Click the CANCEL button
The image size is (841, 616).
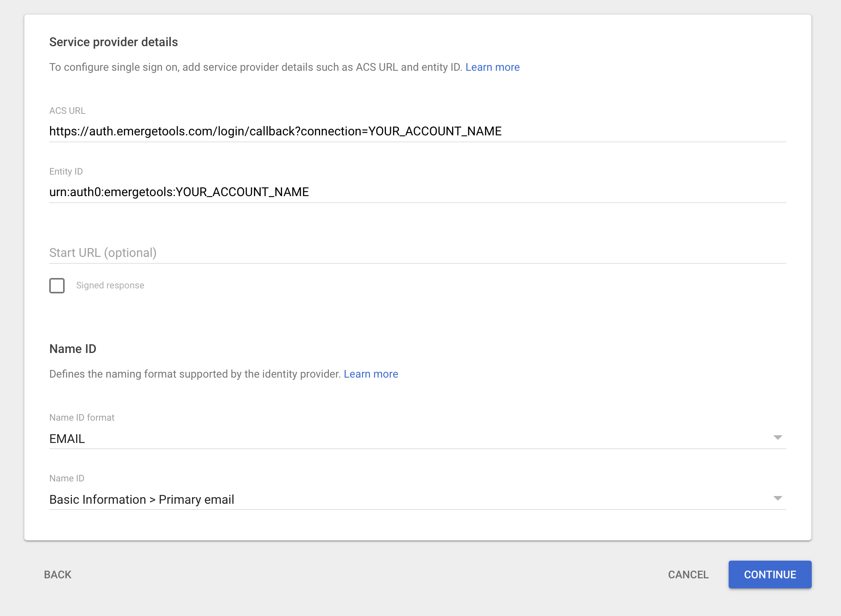coord(688,574)
